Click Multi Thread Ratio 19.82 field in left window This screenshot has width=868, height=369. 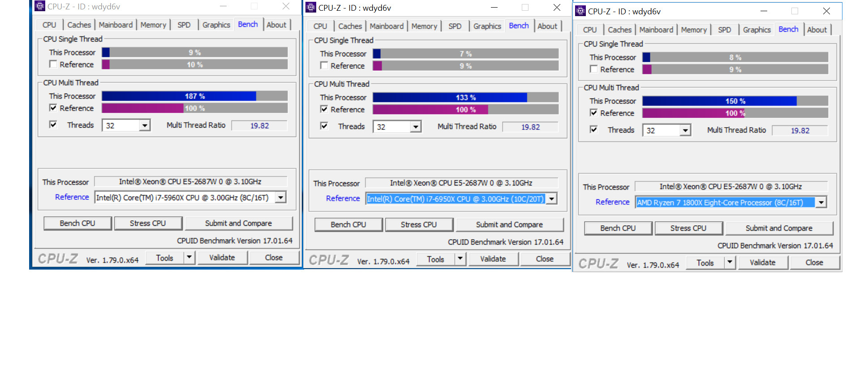point(259,125)
